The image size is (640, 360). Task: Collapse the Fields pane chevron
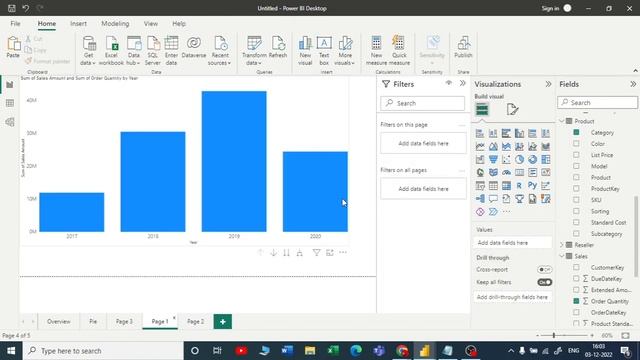click(633, 84)
